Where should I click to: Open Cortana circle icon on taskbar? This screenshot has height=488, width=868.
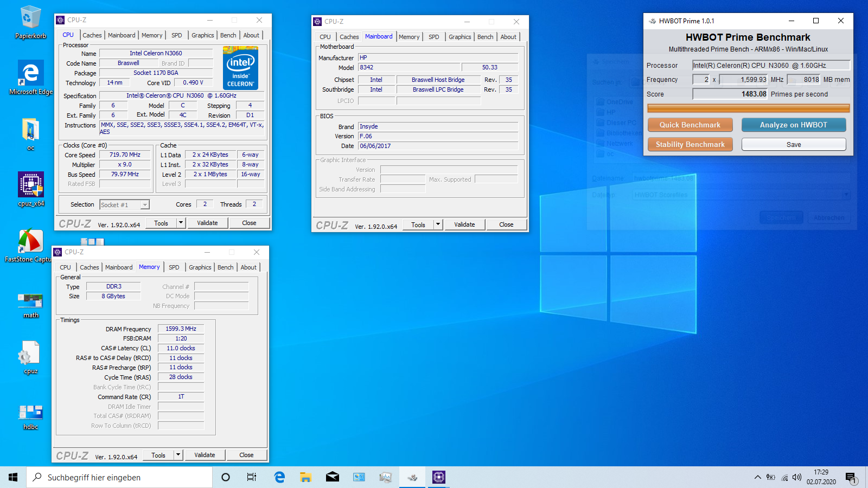[x=226, y=477]
